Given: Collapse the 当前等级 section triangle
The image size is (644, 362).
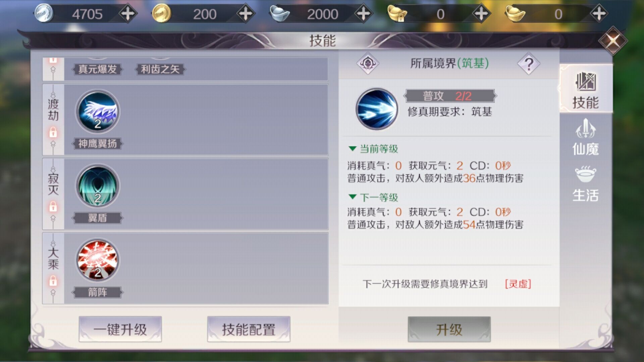Looking at the screenshot, I should tap(352, 148).
